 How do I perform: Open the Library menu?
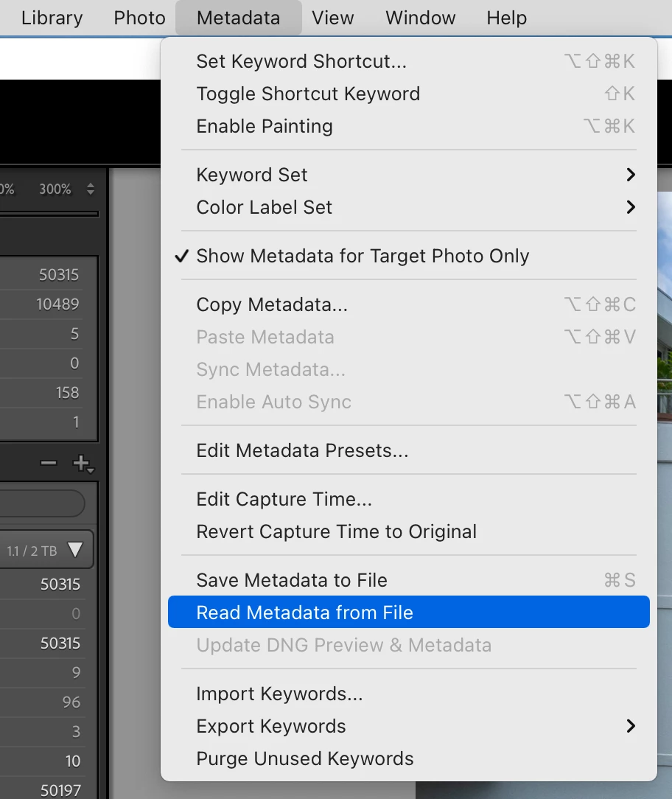pyautogui.click(x=52, y=18)
